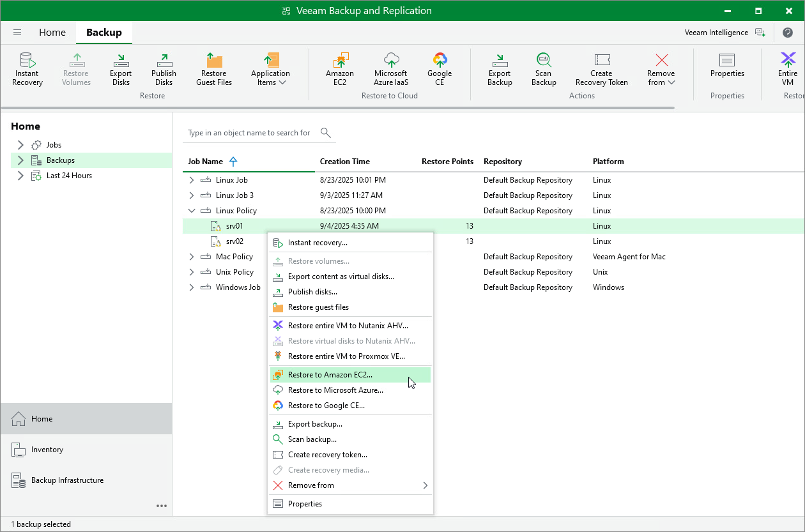Choose Restore to Google CE... menu item
Viewport: 805px width, 532px height.
point(350,406)
